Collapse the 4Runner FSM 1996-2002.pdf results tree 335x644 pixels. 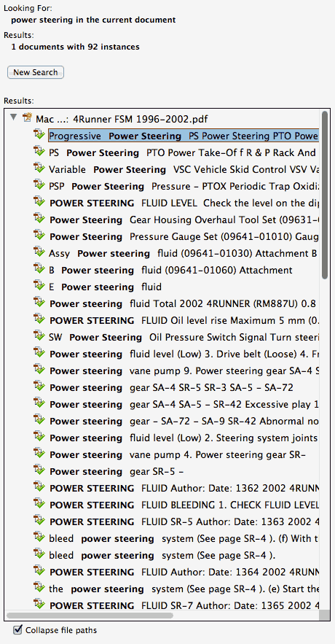click(x=14, y=118)
